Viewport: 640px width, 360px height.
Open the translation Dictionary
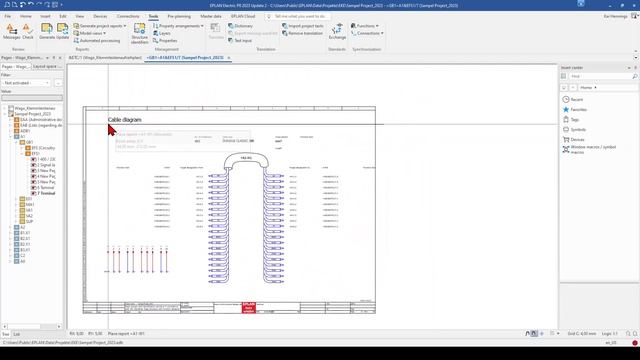(240, 26)
